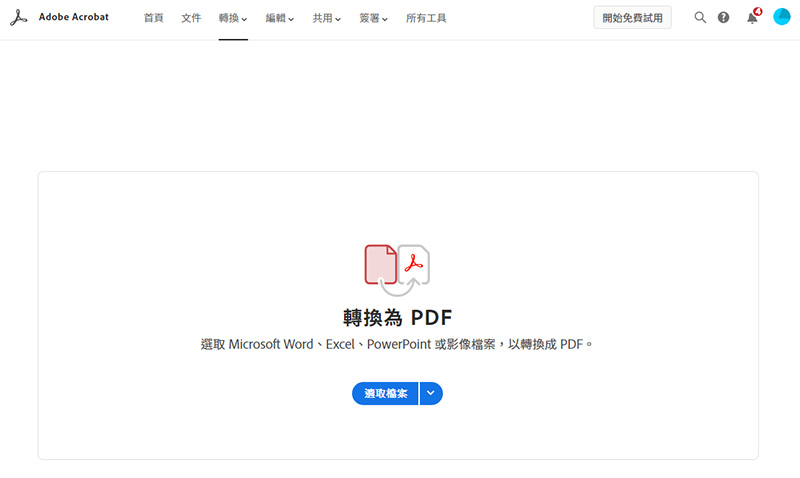Go to the 首頁 tab

[x=154, y=18]
